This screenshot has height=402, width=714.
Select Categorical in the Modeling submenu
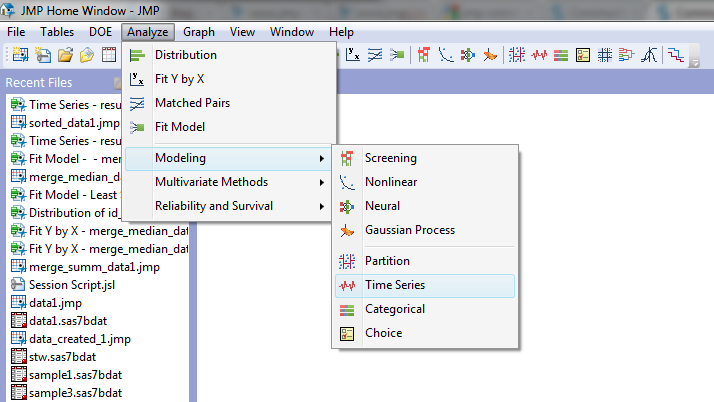425,310
